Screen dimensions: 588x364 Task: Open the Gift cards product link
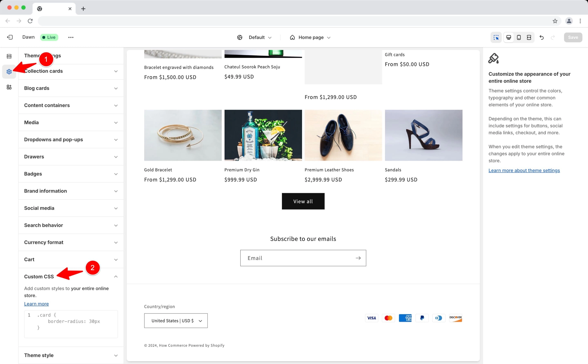click(395, 55)
